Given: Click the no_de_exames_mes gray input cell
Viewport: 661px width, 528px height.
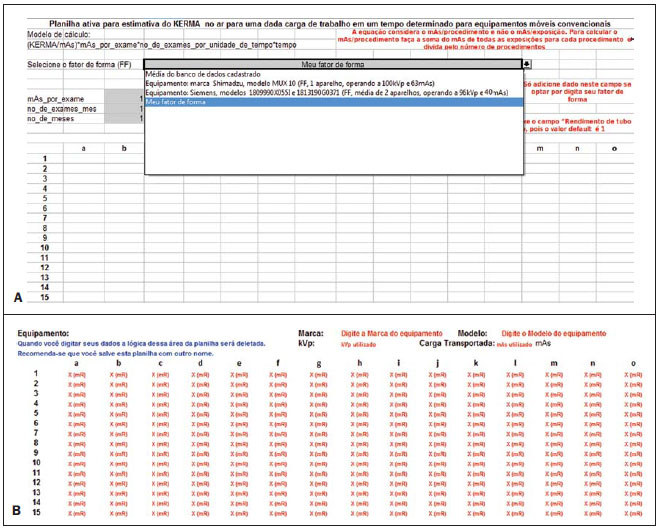Looking at the screenshot, I should pyautogui.click(x=124, y=109).
